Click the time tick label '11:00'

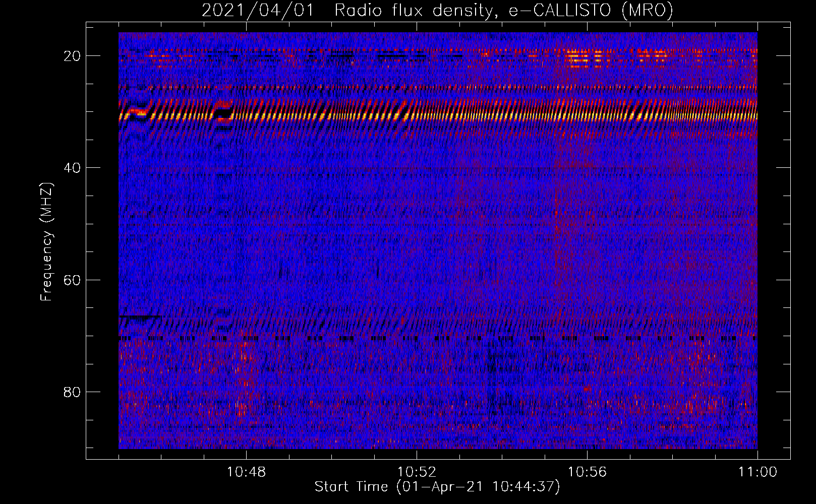coord(757,472)
